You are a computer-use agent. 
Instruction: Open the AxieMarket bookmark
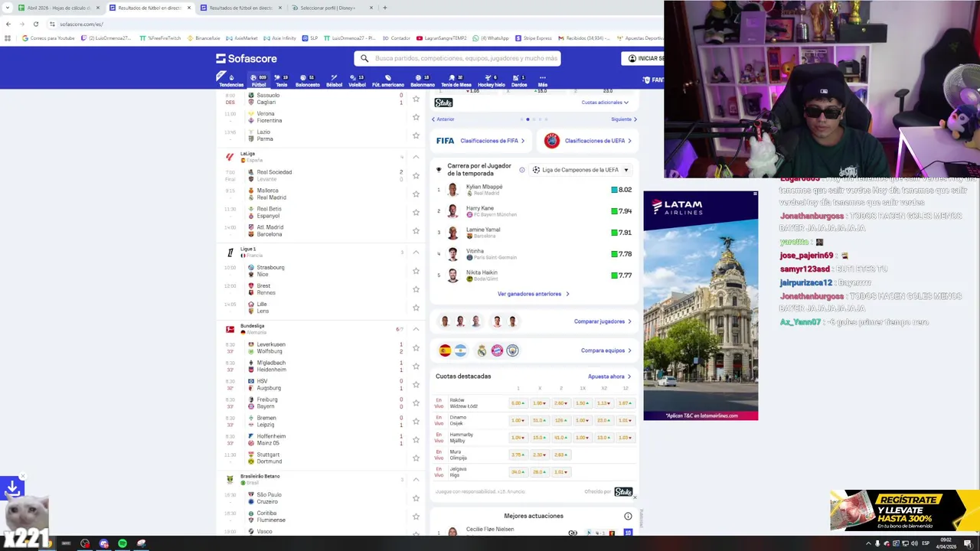[x=241, y=38]
